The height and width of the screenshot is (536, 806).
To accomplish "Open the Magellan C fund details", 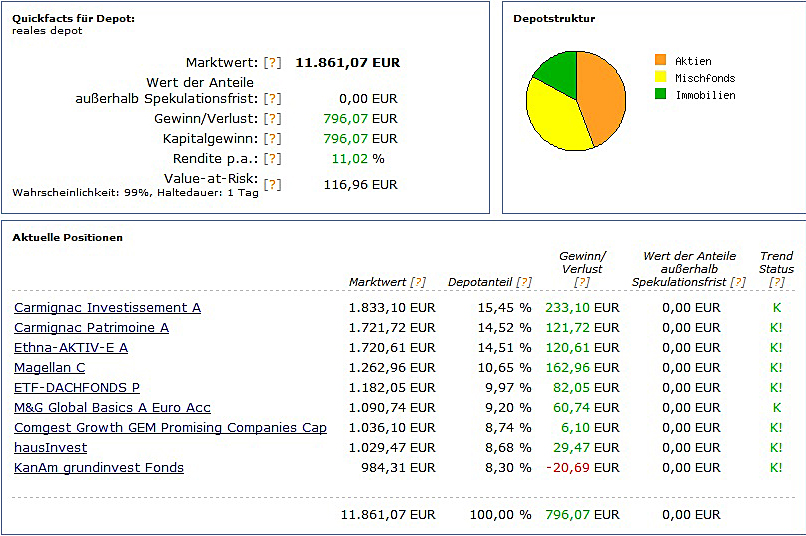I will coord(49,368).
